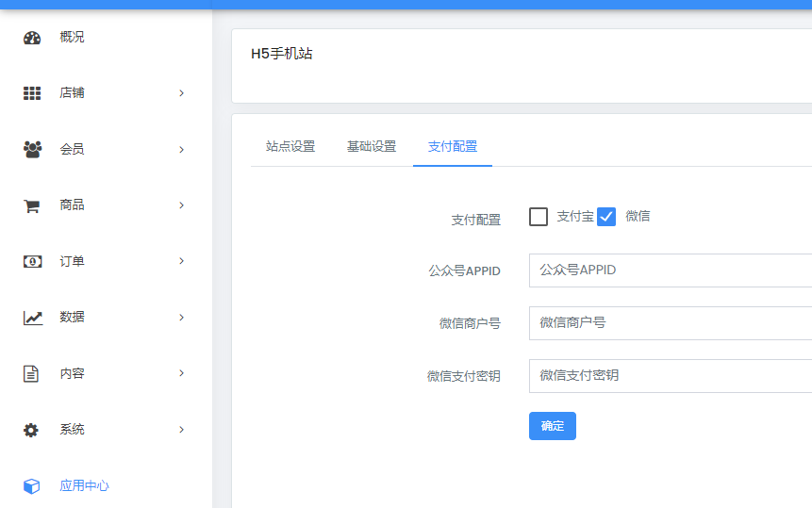Expand the 店铺 submenu chevron
The height and width of the screenshot is (508, 812).
pos(181,93)
